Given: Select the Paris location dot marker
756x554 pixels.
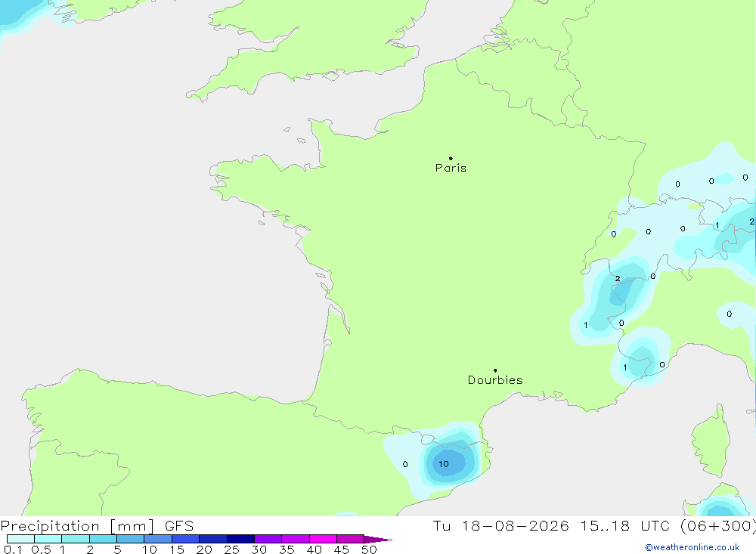Looking at the screenshot, I should tap(451, 158).
